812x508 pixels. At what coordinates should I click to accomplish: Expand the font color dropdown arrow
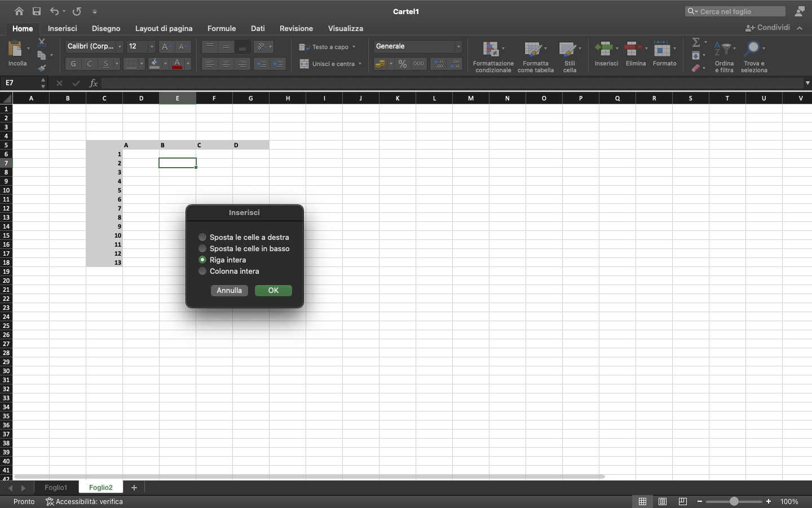189,64
